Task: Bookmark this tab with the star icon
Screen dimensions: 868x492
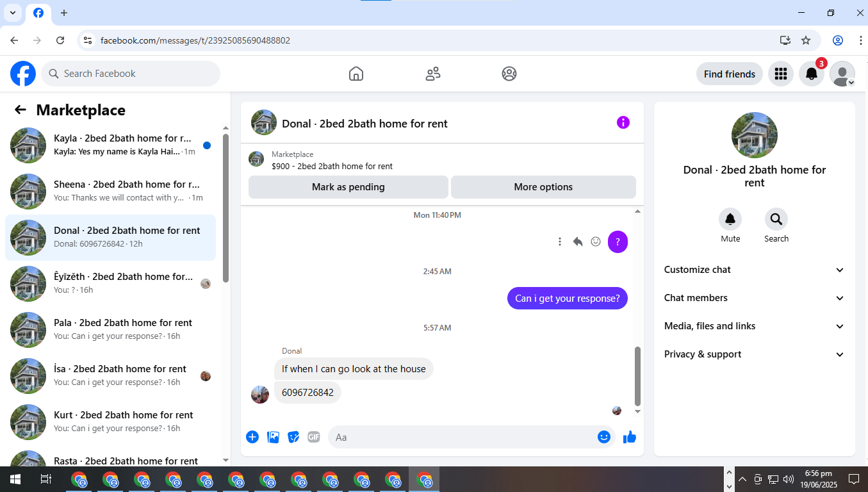Action: point(806,40)
